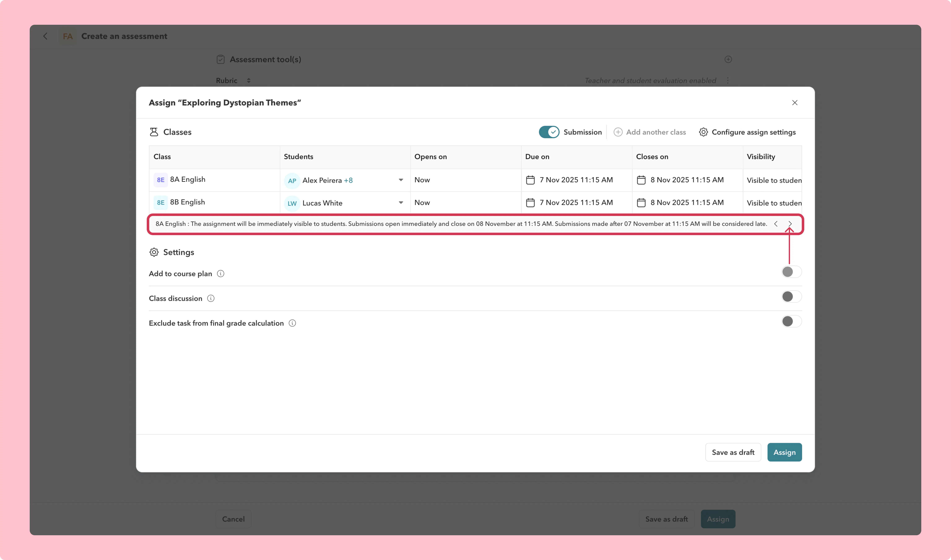Image resolution: width=951 pixels, height=560 pixels.
Task: Select 8A English class name
Action: [188, 179]
